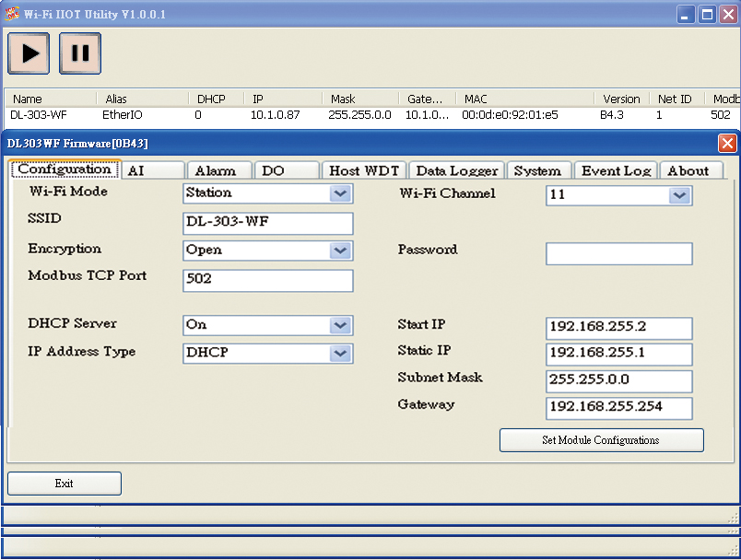Close the DL303WF Firmware dialog
The image size is (741, 560).
(x=727, y=143)
